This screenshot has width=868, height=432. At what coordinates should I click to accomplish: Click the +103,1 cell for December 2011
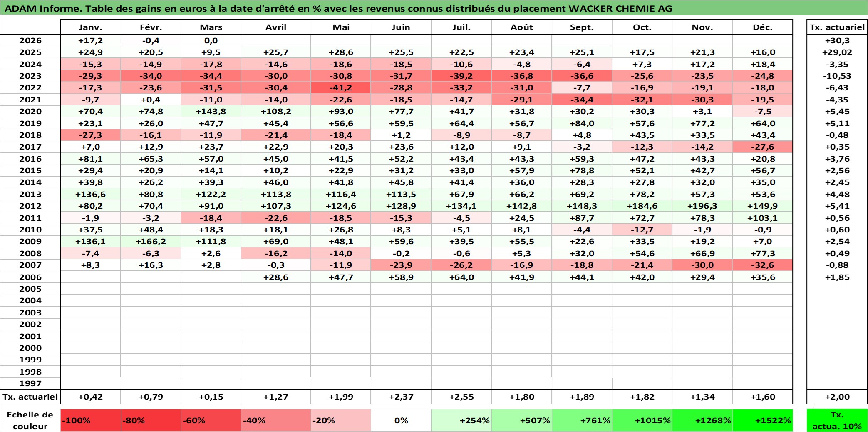763,218
